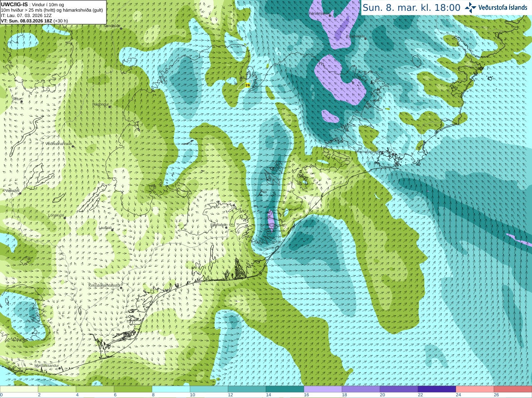Click the legend value 16
The width and height of the screenshot is (532, 398).
(306, 395)
